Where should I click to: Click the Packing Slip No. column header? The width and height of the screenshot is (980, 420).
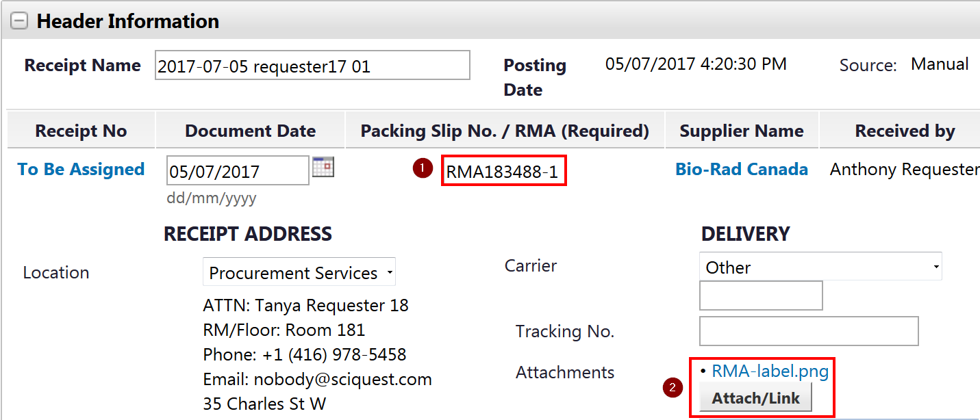(x=505, y=131)
